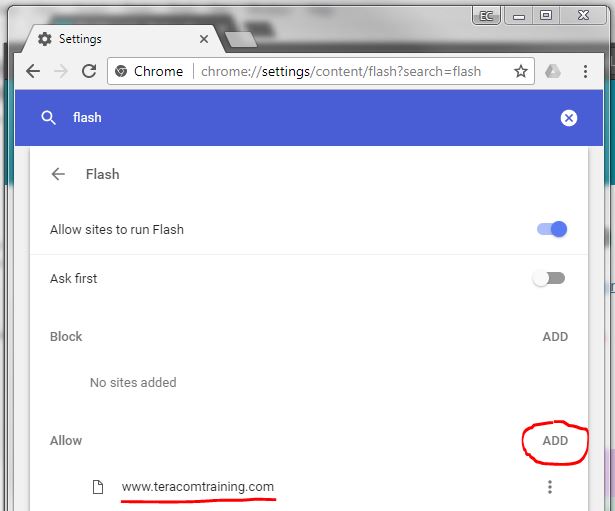Open the Google Drive extension icon
The width and height of the screenshot is (615, 511).
click(553, 71)
